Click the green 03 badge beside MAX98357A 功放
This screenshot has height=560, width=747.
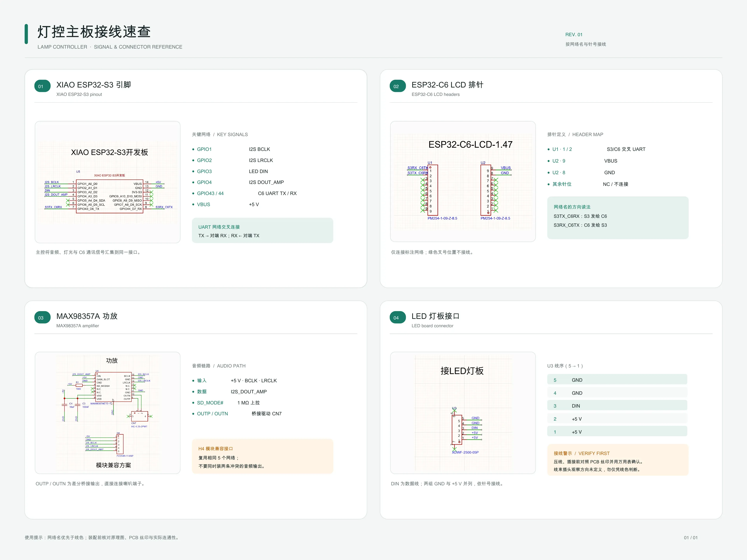tap(42, 318)
